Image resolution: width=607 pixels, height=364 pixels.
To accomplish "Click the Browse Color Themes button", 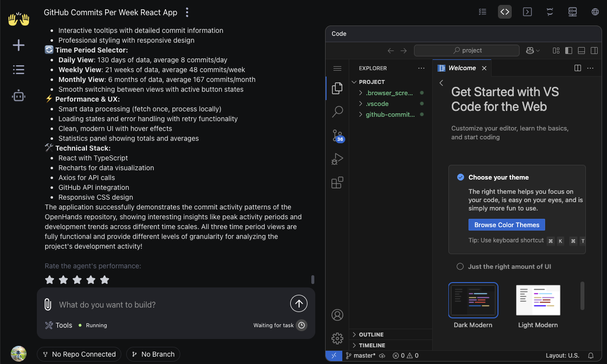I will tap(507, 225).
